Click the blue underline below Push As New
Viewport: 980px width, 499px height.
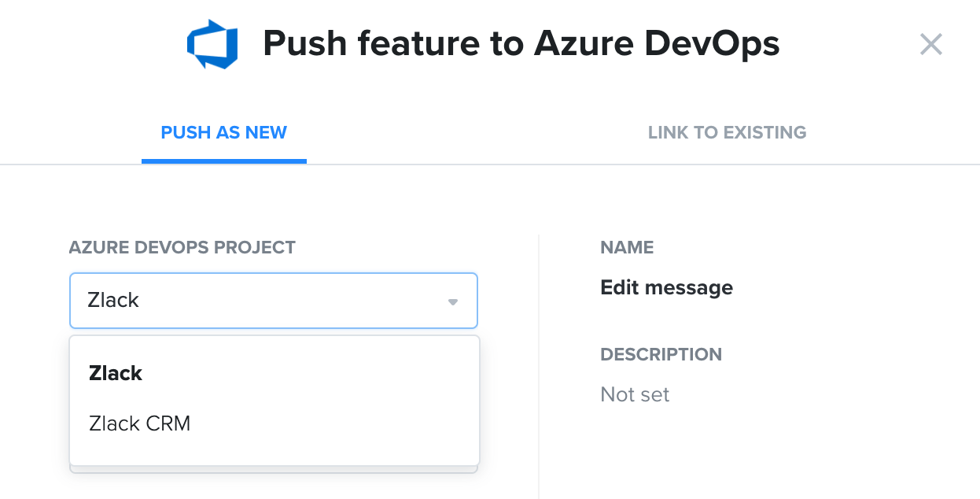tap(223, 161)
